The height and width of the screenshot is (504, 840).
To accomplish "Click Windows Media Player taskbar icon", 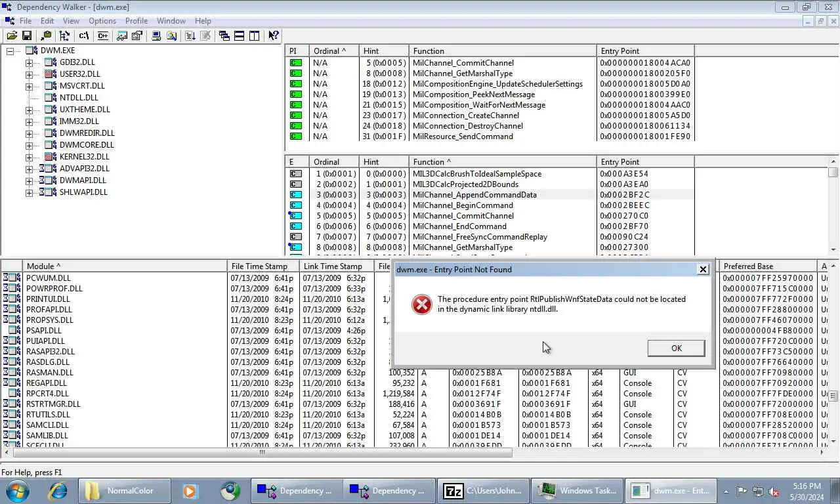I will [190, 491].
